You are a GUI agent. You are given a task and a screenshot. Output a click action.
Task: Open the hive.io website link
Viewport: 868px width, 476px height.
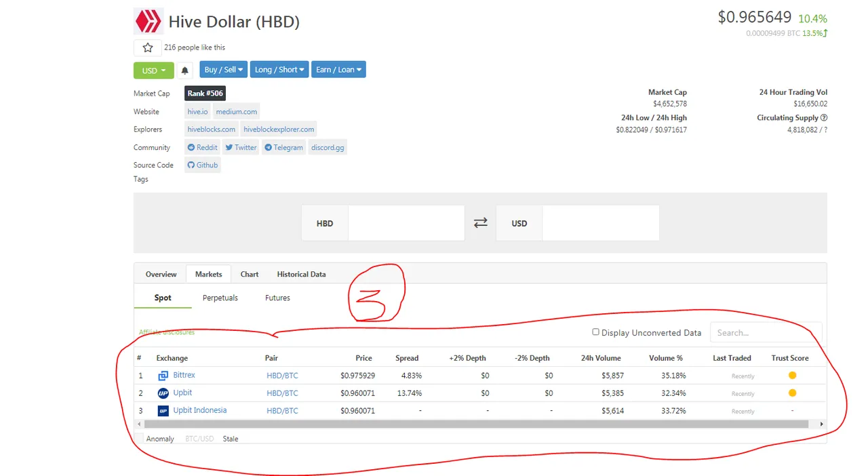point(198,112)
